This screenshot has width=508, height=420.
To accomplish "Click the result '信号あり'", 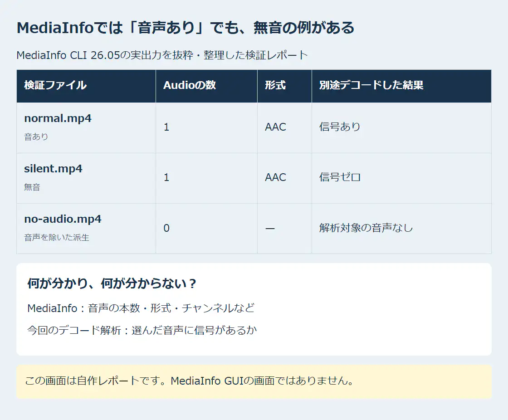I will click(340, 127).
